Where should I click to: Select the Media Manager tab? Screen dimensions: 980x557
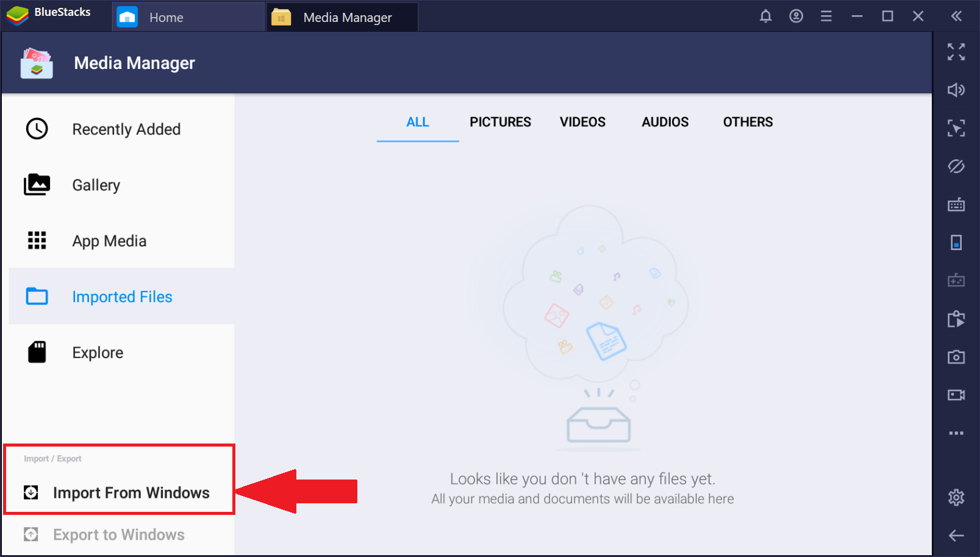coord(342,17)
